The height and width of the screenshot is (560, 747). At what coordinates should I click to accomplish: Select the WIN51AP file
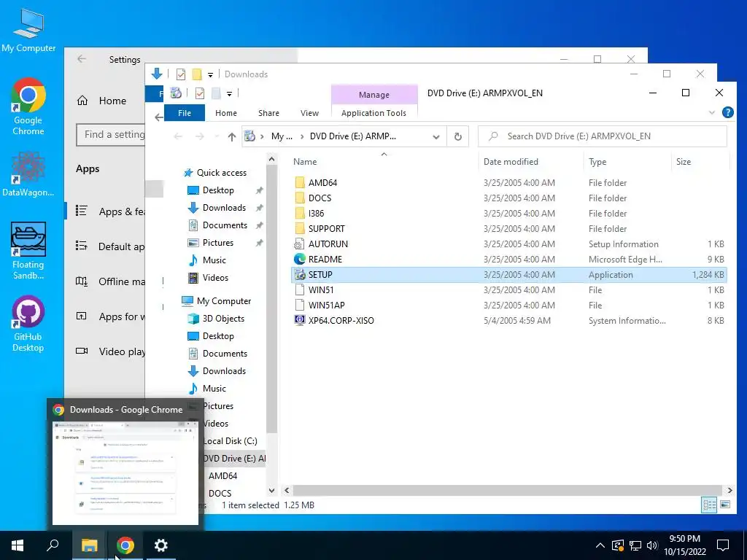326,305
